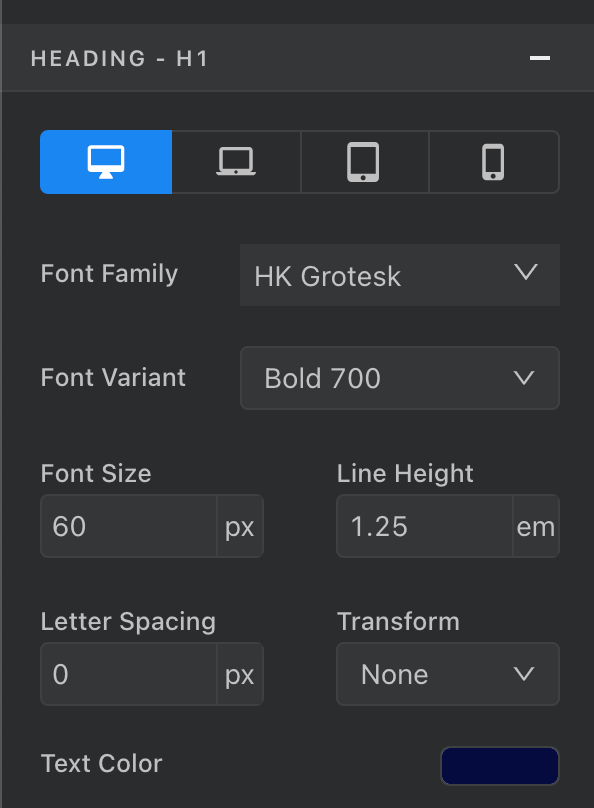Image resolution: width=594 pixels, height=808 pixels.
Task: Select the desktop responsive view icon
Action: click(105, 161)
